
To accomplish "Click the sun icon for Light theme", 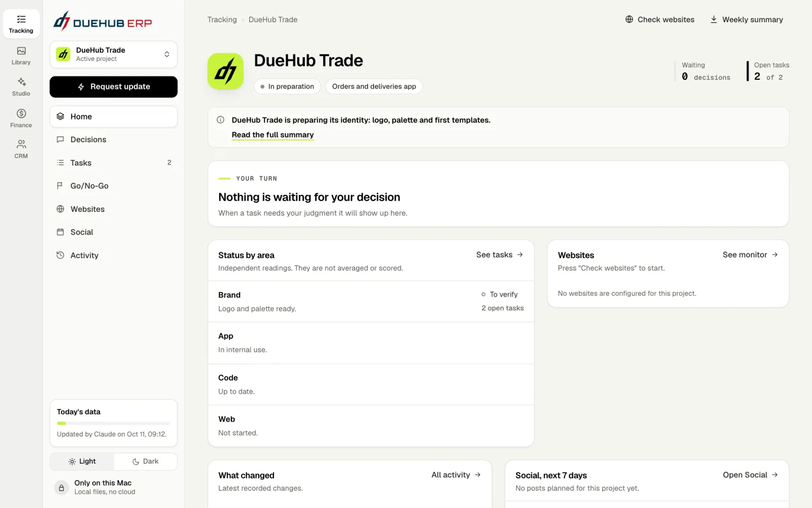I will coord(72,462).
